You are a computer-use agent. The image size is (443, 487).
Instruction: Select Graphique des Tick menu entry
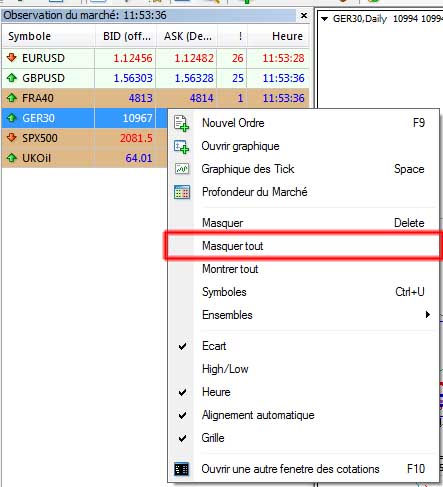click(303, 169)
